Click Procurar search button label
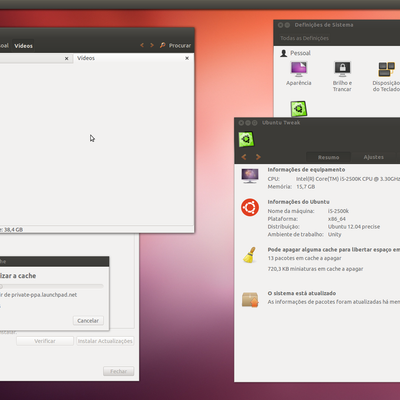 (180, 45)
